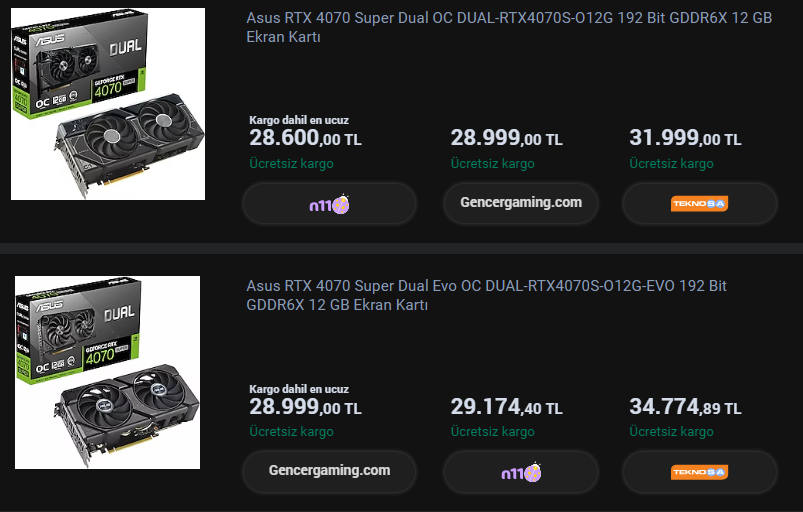Select the cheapest 28.600,00 TL price
This screenshot has height=512, width=803.
[305, 138]
